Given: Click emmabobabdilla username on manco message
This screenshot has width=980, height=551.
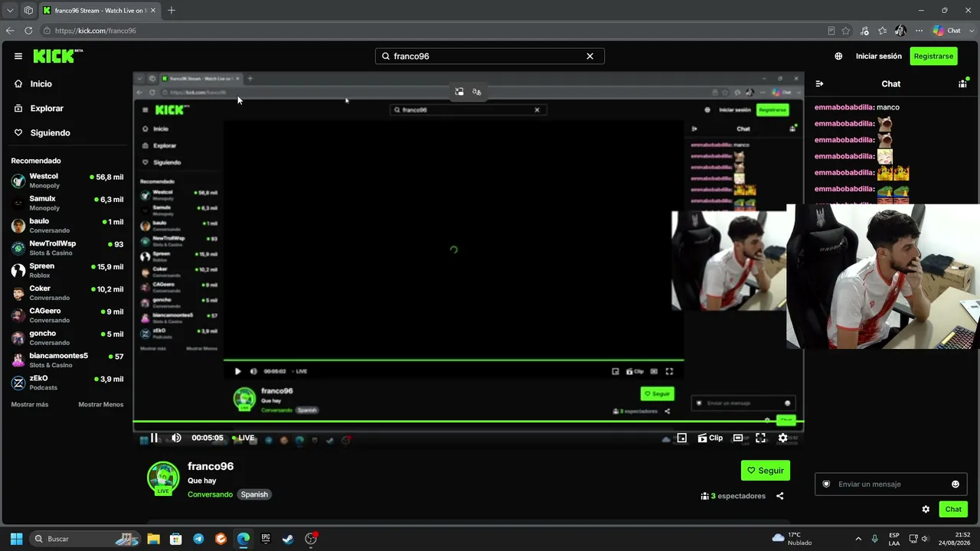Looking at the screenshot, I should point(844,107).
